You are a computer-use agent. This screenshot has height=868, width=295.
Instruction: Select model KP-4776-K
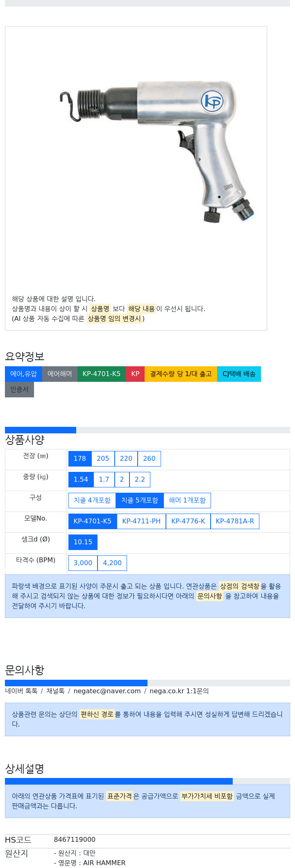(x=188, y=521)
